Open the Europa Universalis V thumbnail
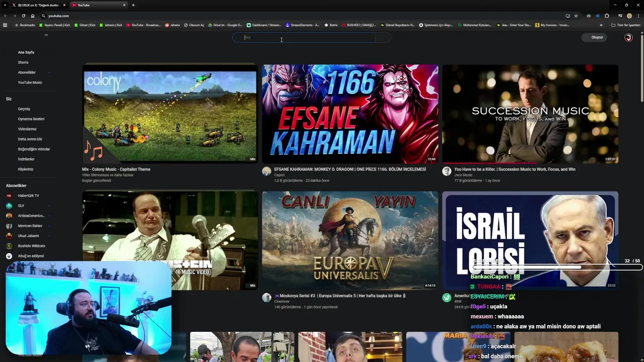644x362 pixels. click(350, 240)
